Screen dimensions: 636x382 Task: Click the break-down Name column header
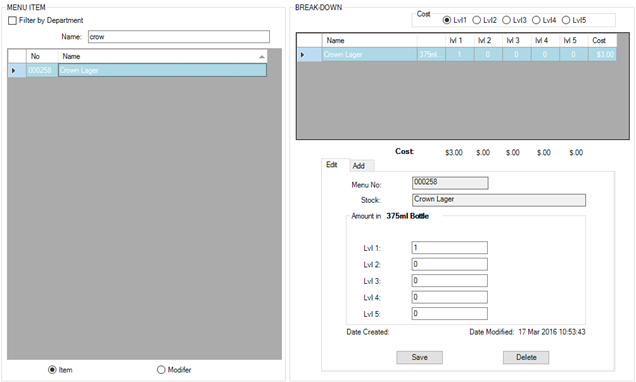coord(370,41)
